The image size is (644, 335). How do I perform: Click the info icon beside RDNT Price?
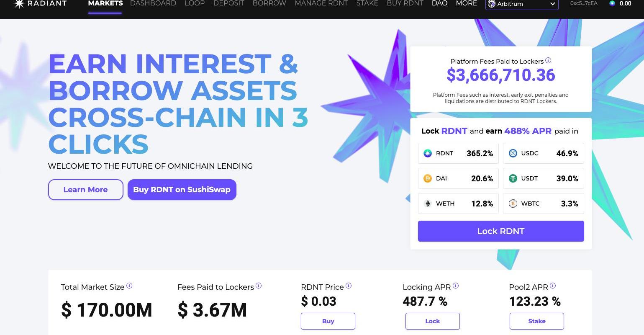click(349, 286)
